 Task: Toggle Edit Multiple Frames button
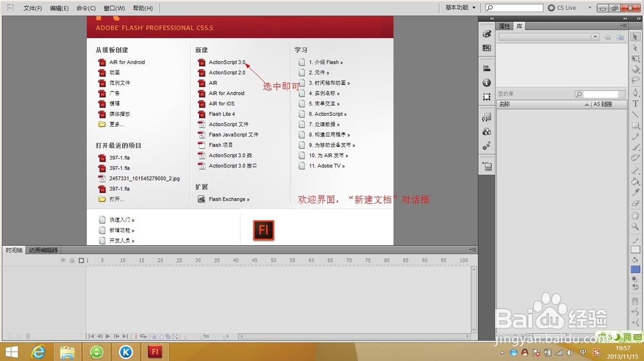[x=168, y=337]
